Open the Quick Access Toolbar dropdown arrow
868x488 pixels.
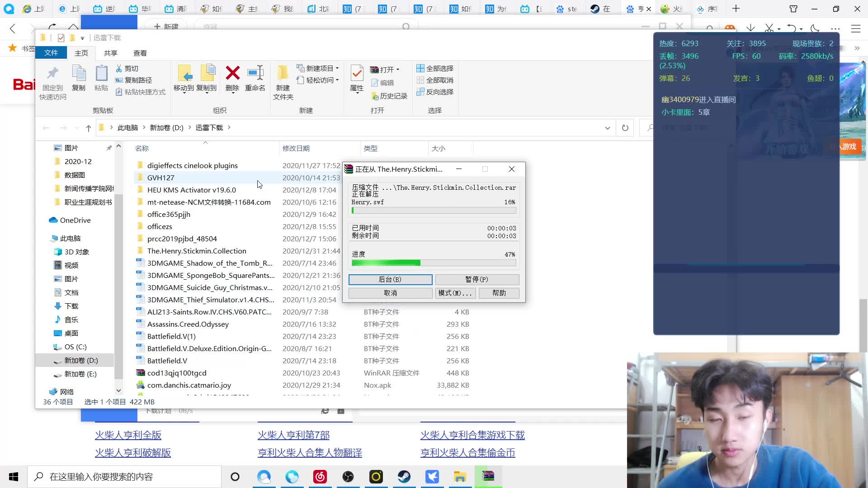[x=82, y=38]
